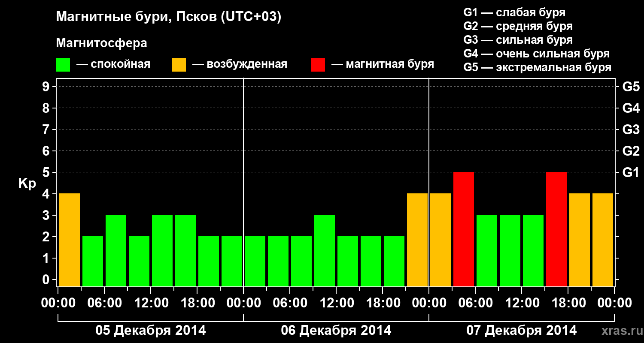The width and height of the screenshot is (644, 343).
Task: Click the 'G5 — экстремальная буря' legend line
Action: pyautogui.click(x=537, y=67)
